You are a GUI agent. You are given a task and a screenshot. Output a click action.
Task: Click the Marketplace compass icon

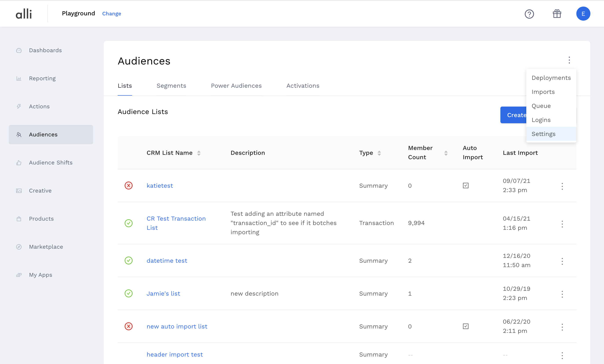click(x=19, y=247)
